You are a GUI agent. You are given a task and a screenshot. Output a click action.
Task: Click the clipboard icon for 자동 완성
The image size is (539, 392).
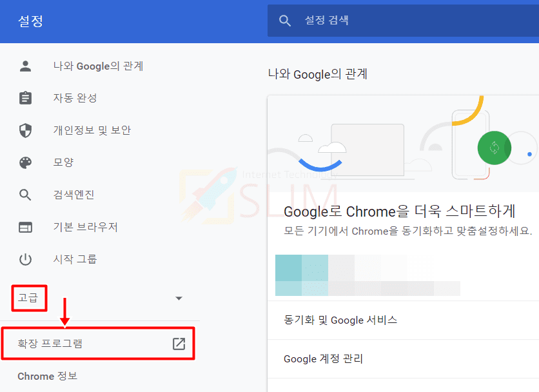[x=25, y=98]
